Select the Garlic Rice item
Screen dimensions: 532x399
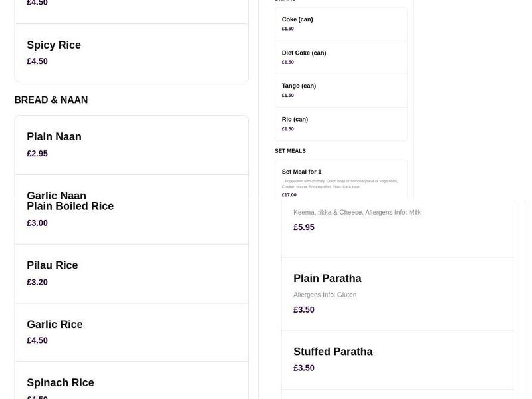[x=131, y=332]
